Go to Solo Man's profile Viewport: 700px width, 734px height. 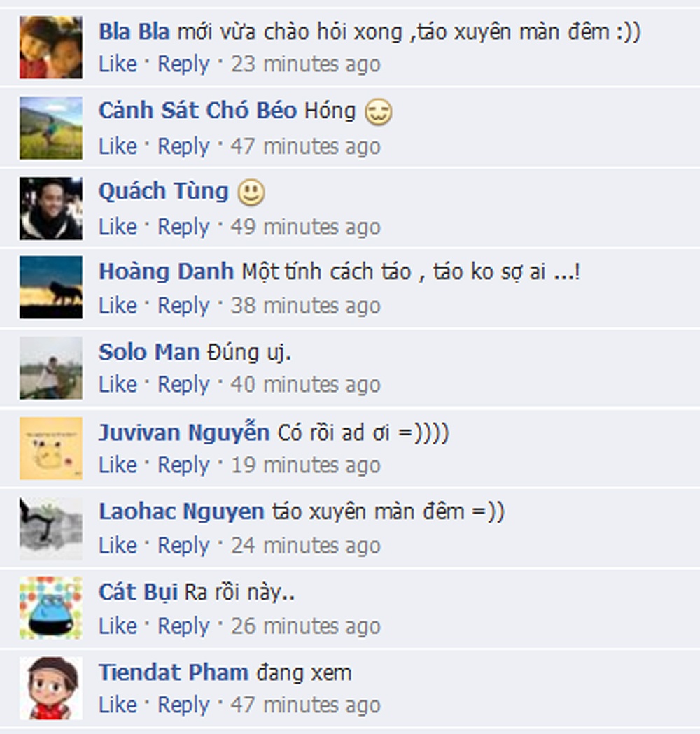click(x=149, y=352)
